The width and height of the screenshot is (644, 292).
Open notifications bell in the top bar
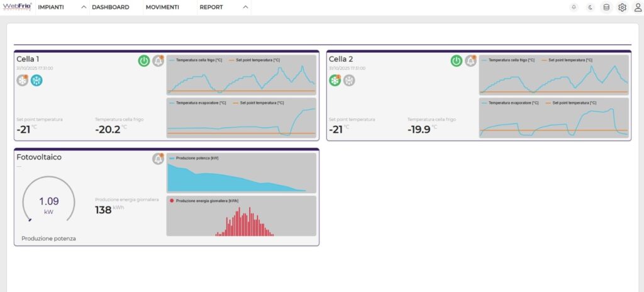point(574,8)
